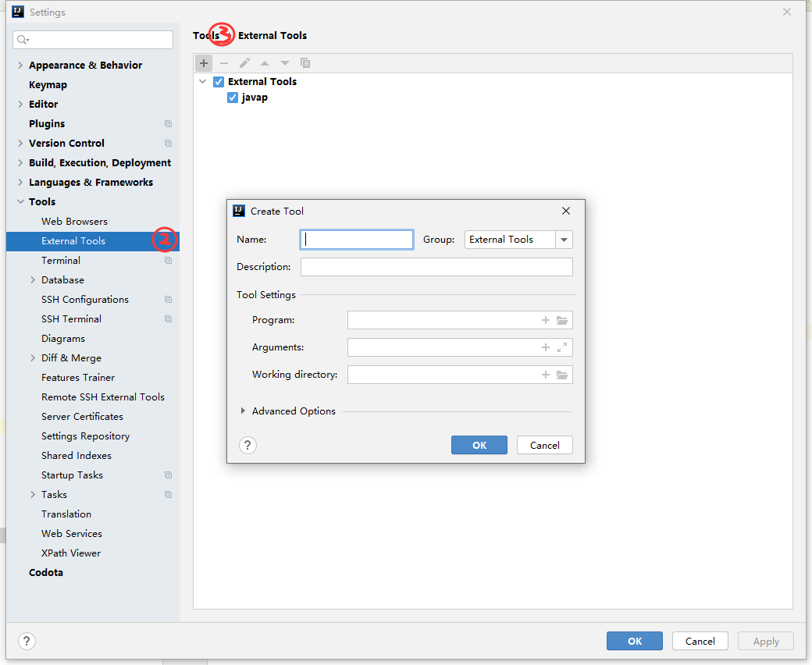Click the Add tool plus icon
The width and height of the screenshot is (812, 665).
pyautogui.click(x=204, y=63)
